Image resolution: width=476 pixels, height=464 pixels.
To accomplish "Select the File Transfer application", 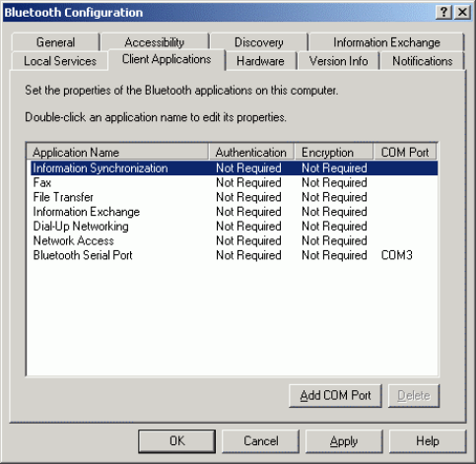I will pos(234,197).
